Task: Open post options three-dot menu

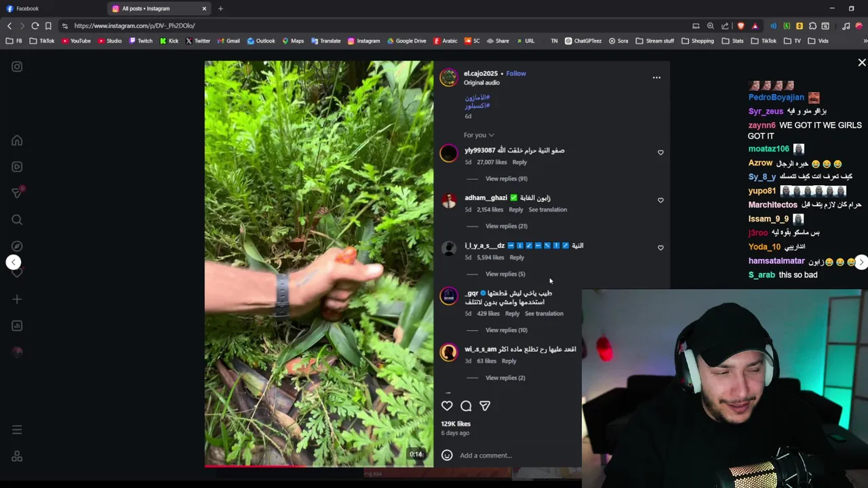Action: coord(656,77)
